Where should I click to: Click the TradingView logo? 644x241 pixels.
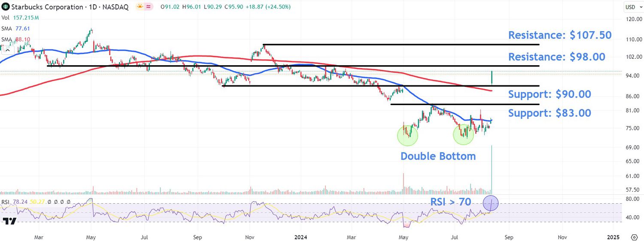9,221
